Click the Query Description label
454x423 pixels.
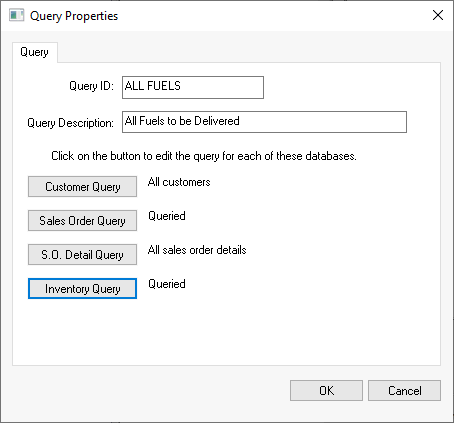point(70,123)
